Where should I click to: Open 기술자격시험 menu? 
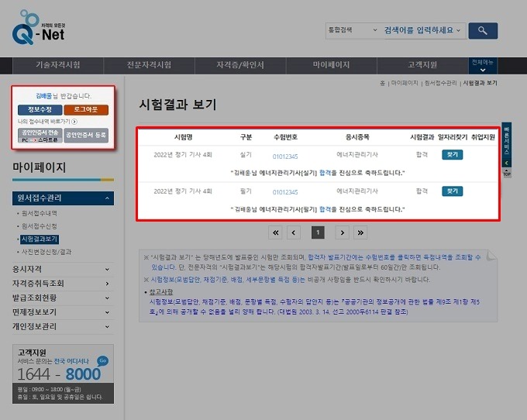tap(58, 65)
